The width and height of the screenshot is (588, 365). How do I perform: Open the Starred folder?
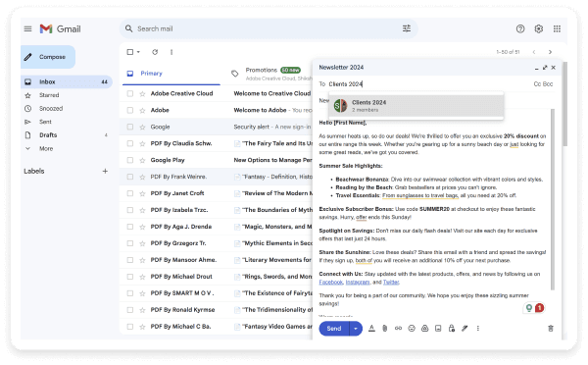(49, 95)
